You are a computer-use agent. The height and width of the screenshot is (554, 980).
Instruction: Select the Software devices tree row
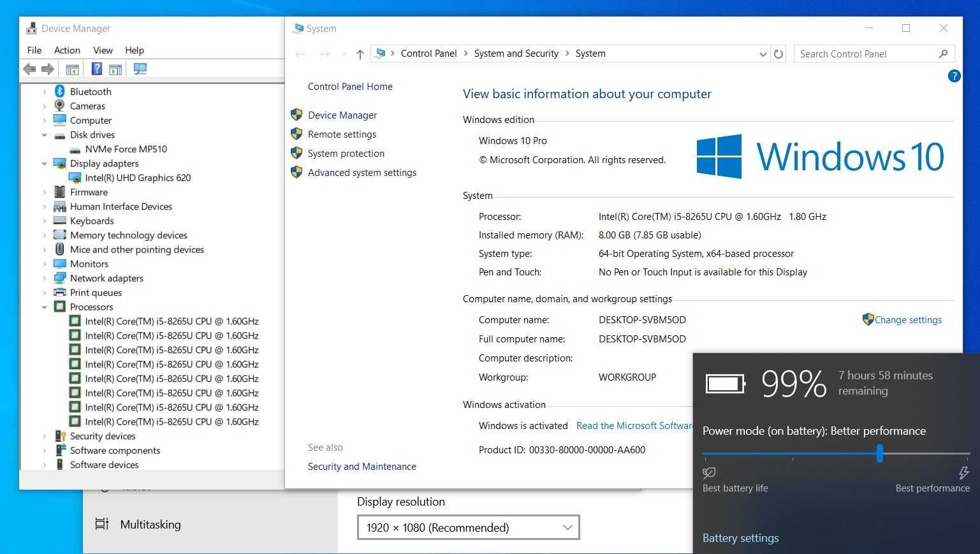(x=104, y=465)
